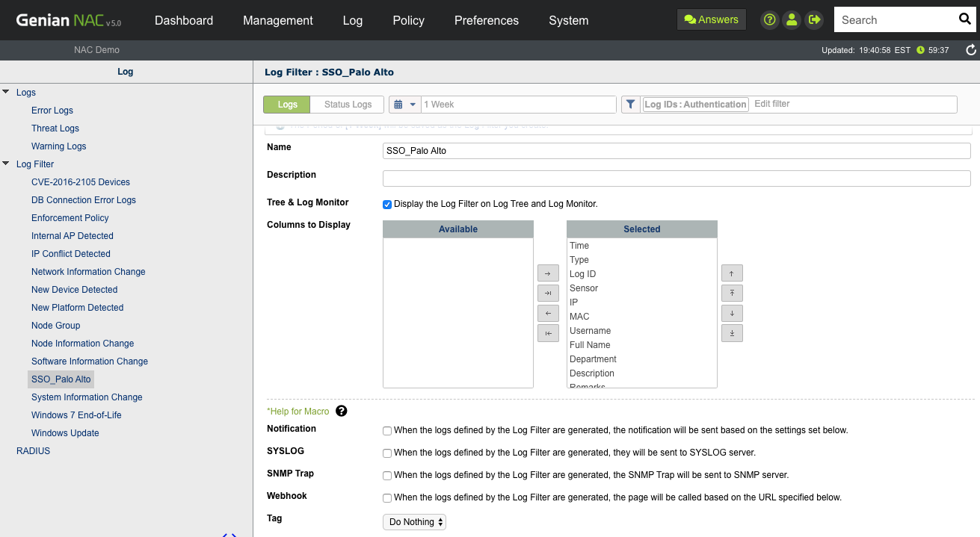Screen dimensions: 980x537
Task: Move selected column to the top
Action: point(732,294)
